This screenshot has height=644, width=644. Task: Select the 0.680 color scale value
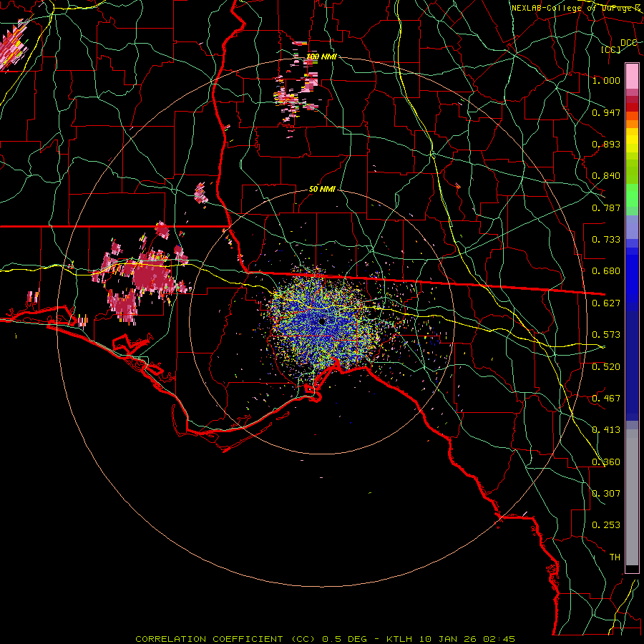click(x=606, y=271)
